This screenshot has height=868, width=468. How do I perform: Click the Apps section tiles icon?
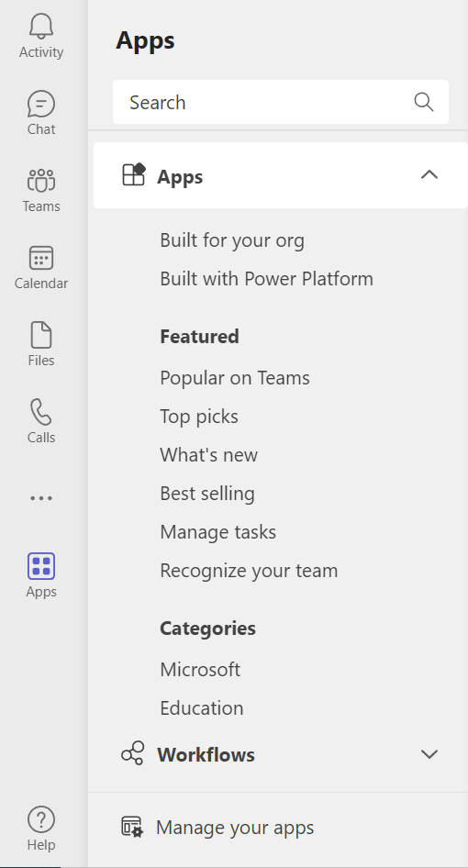pyautogui.click(x=133, y=173)
